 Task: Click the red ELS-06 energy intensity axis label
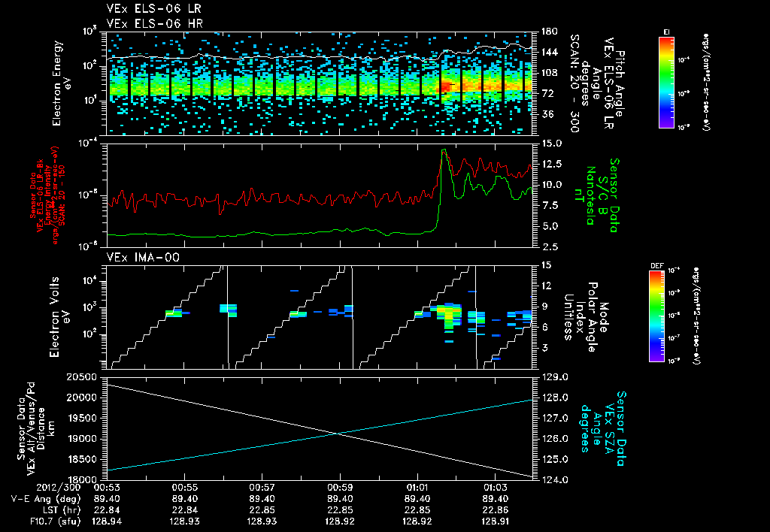tap(46, 195)
